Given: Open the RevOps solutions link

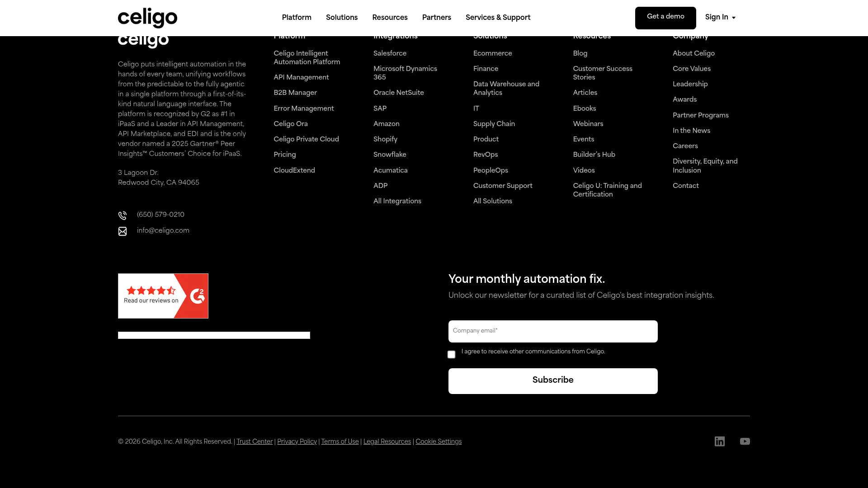Looking at the screenshot, I should (486, 155).
